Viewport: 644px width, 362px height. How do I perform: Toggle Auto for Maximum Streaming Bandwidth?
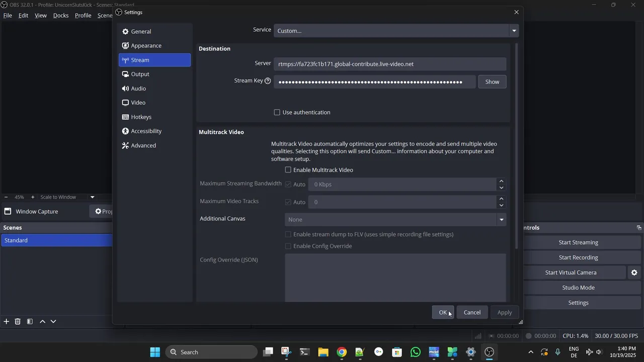[x=288, y=185]
